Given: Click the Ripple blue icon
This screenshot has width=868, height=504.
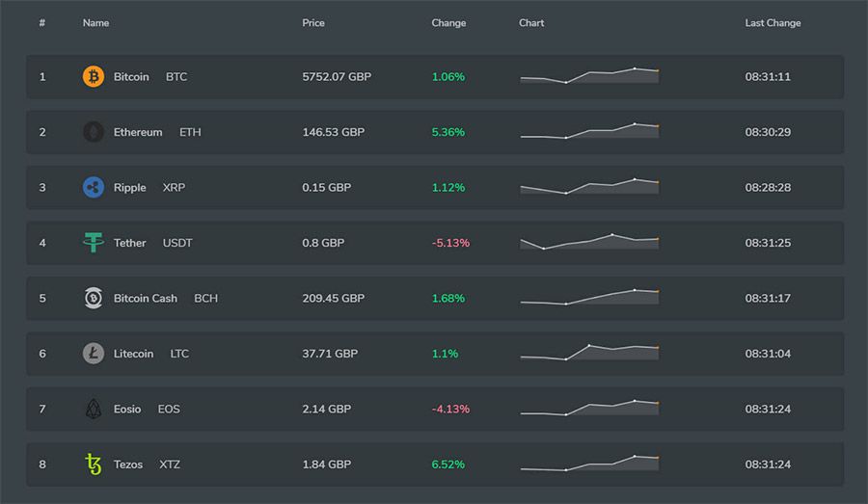Looking at the screenshot, I should coord(93,187).
